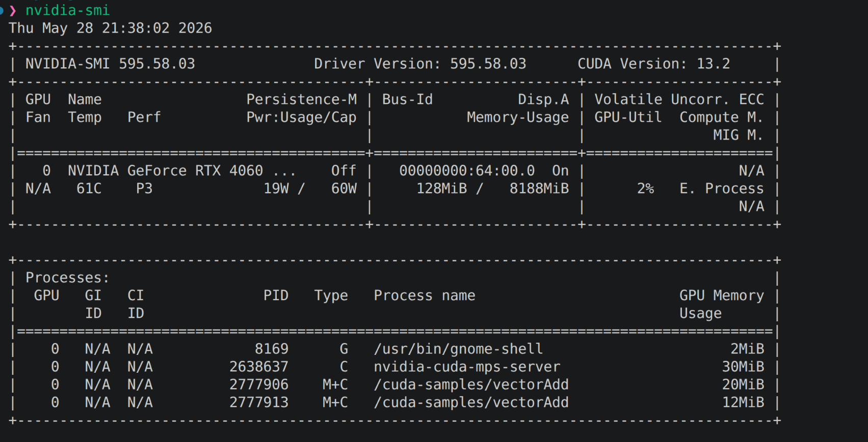This screenshot has height=442, width=868.
Task: Click CUDA Version: 13.2
Action: (653, 64)
